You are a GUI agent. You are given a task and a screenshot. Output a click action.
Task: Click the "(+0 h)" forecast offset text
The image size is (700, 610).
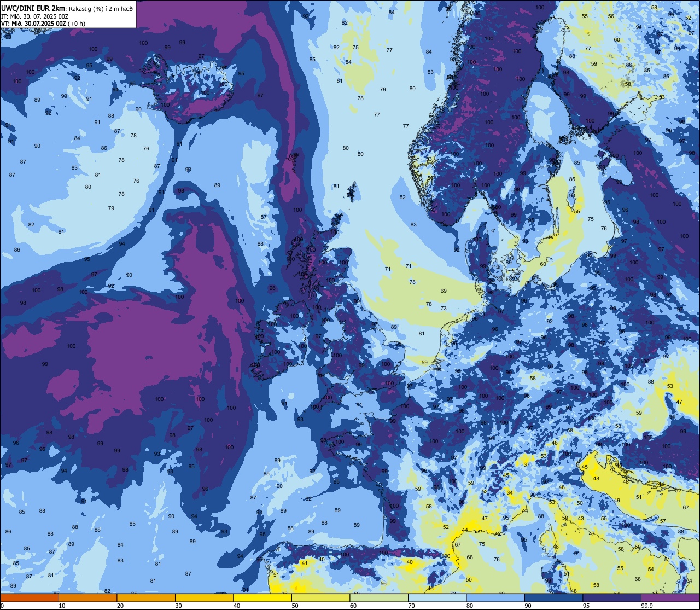click(x=76, y=23)
